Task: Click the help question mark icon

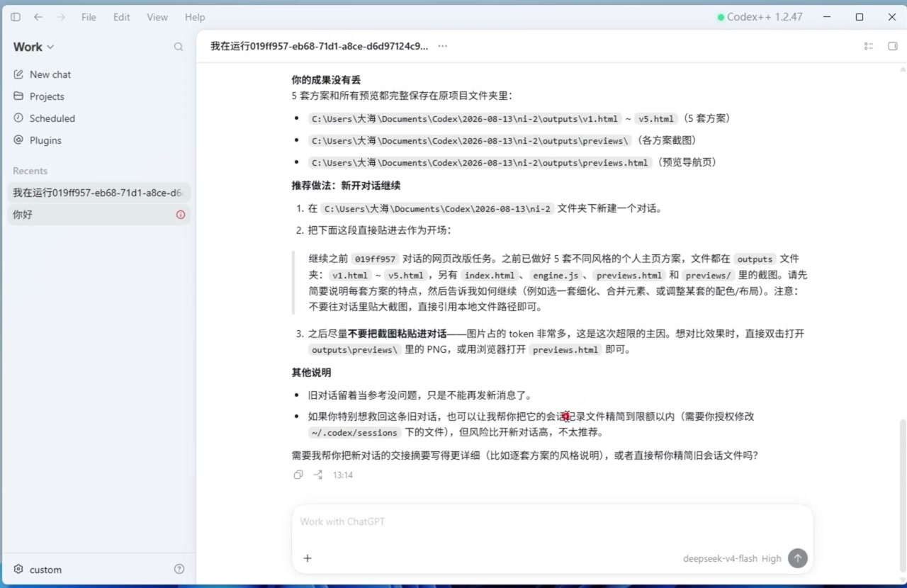Action: click(179, 569)
